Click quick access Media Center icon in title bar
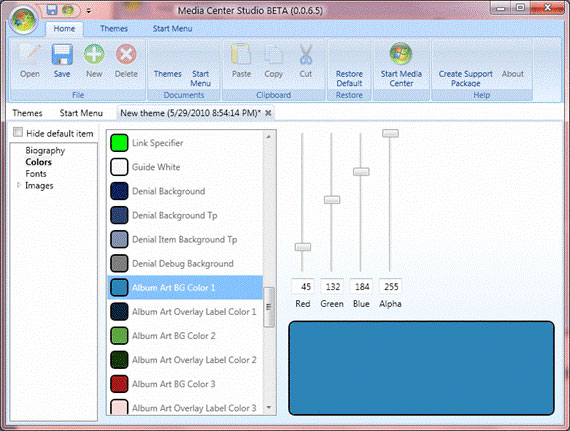Viewport: 570px width, 431px height. click(x=68, y=10)
